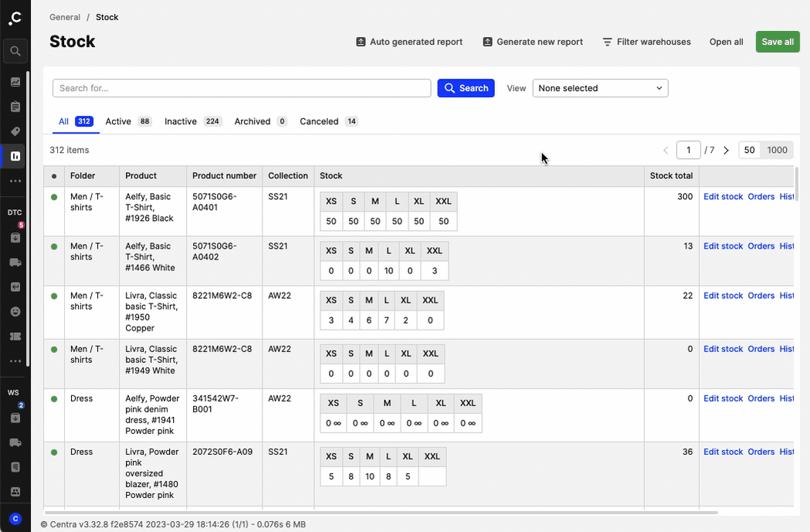This screenshot has height=532, width=810.
Task: Expand more items under the DTC section
Action: [15, 361]
